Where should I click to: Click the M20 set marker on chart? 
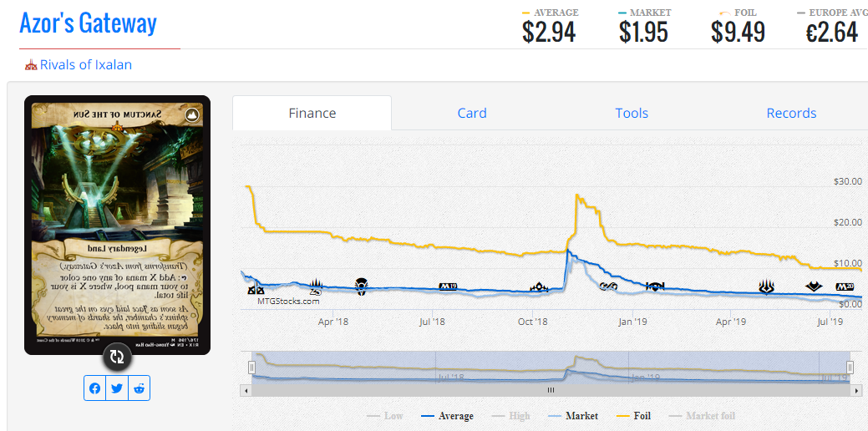coord(845,286)
